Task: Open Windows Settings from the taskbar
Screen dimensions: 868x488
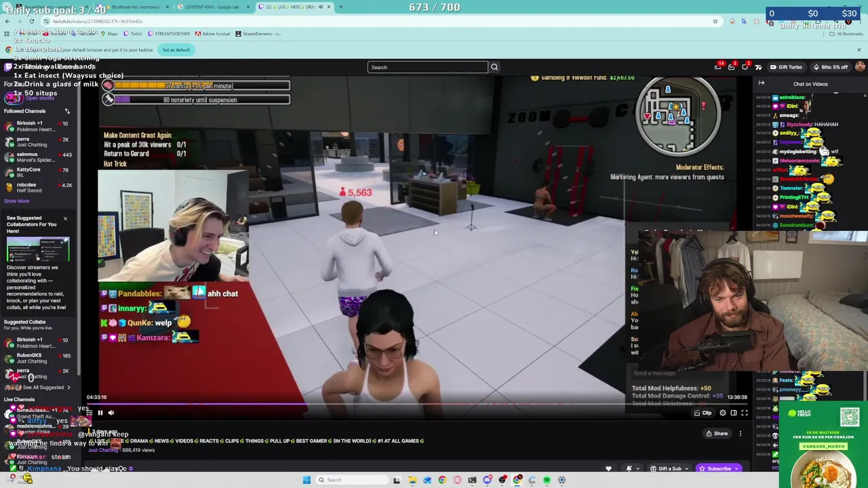Action: tap(561, 480)
